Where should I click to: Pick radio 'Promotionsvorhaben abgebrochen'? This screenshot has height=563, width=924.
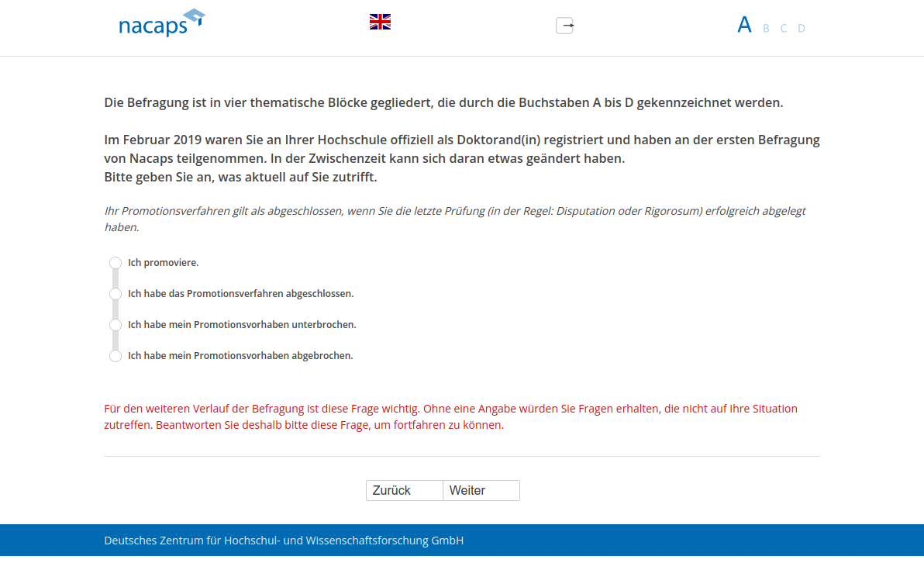pos(115,356)
